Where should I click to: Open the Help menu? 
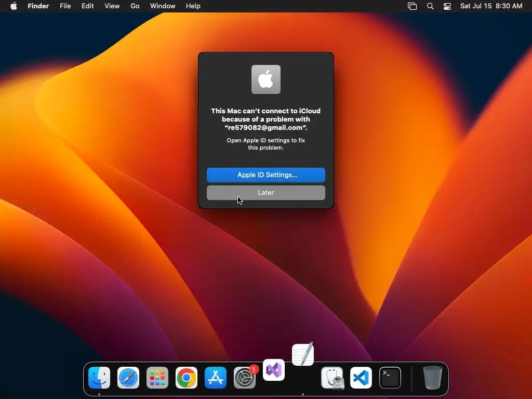pyautogui.click(x=193, y=6)
